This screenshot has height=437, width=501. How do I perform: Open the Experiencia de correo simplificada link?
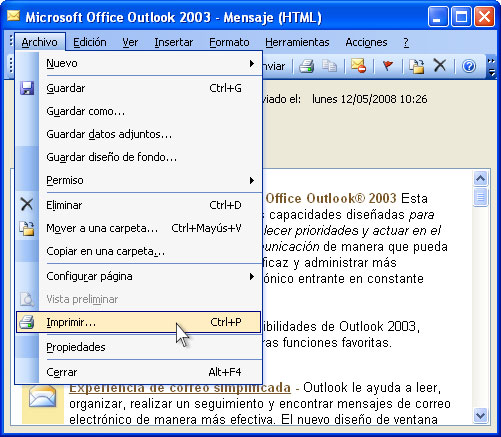pos(180,388)
